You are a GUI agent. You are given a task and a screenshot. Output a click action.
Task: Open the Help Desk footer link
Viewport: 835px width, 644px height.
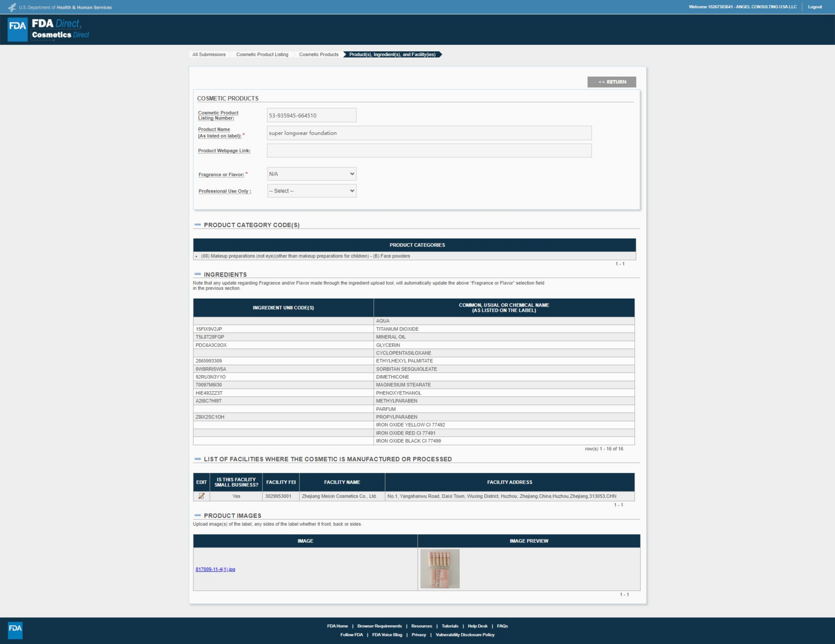477,626
